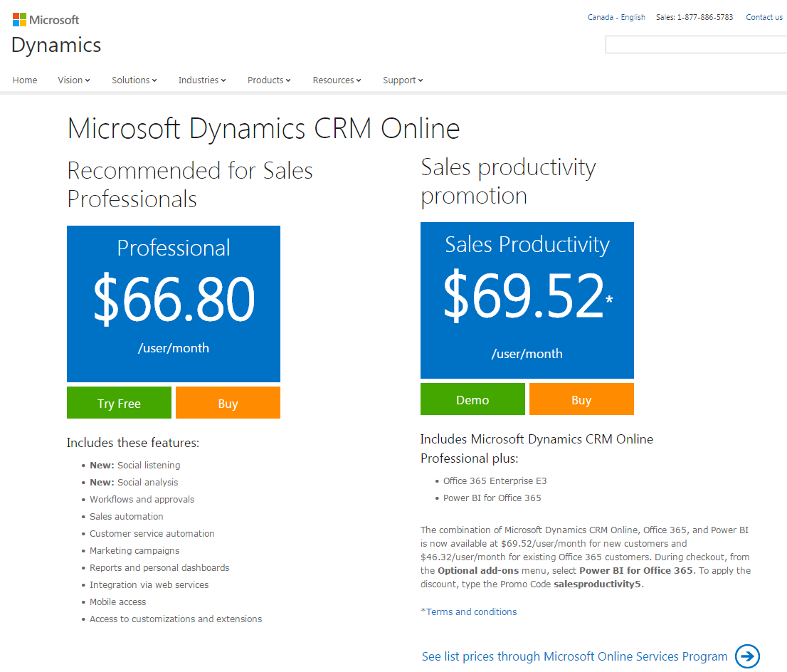Click Try Free under Professional plan

click(119, 403)
